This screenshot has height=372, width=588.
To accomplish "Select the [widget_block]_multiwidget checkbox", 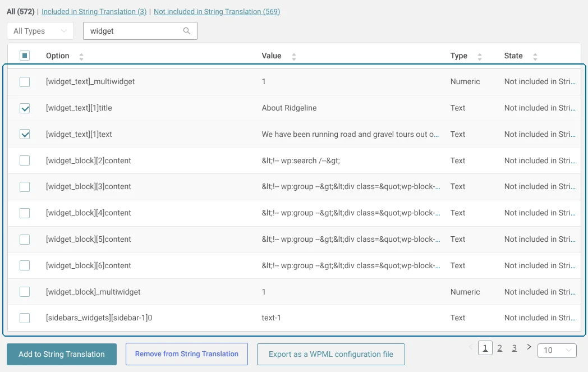I will (25, 292).
